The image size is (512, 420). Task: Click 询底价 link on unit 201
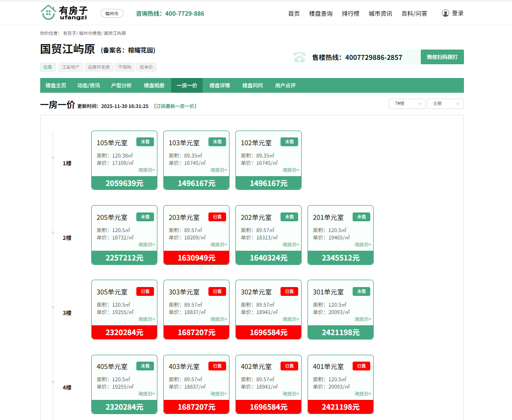tap(363, 244)
